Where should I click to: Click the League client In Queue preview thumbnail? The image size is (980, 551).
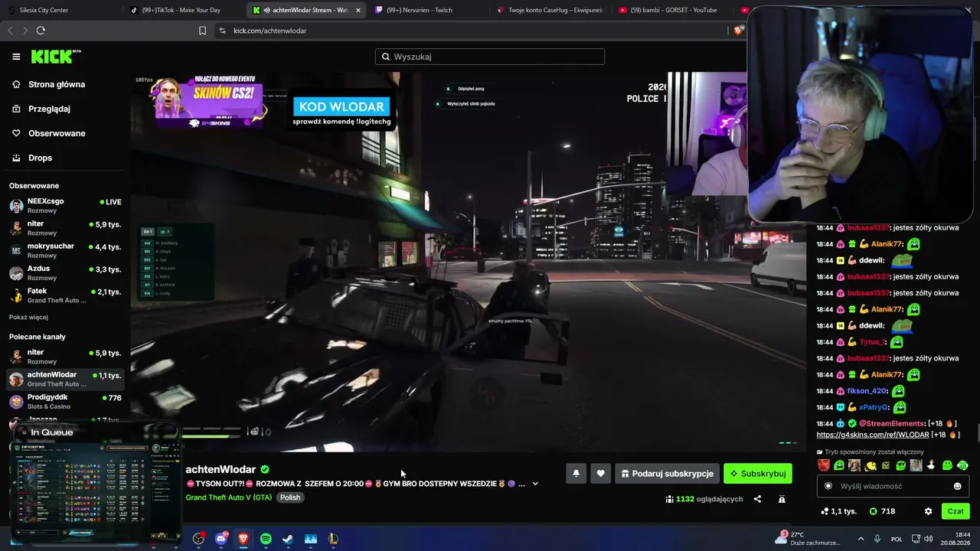[97, 484]
